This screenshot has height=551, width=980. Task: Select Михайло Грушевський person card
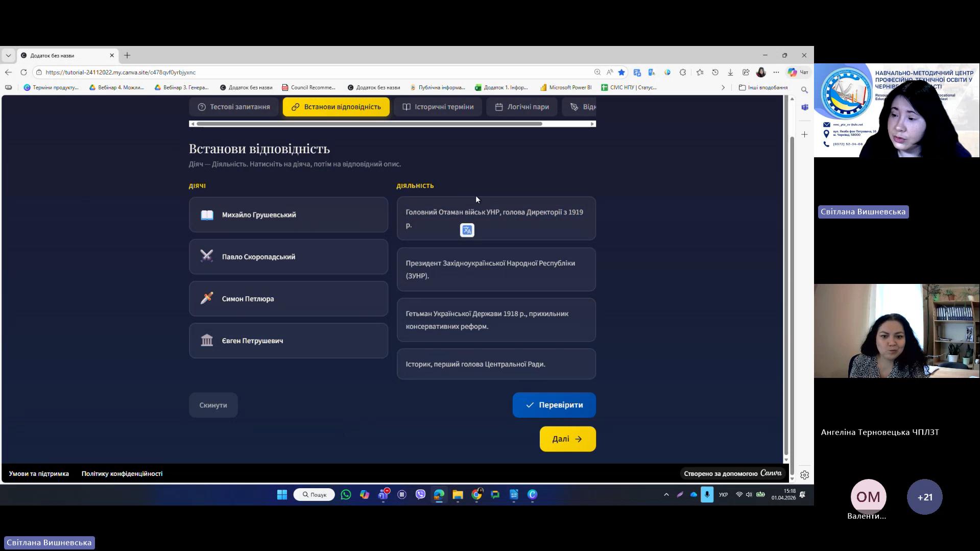coord(289,215)
